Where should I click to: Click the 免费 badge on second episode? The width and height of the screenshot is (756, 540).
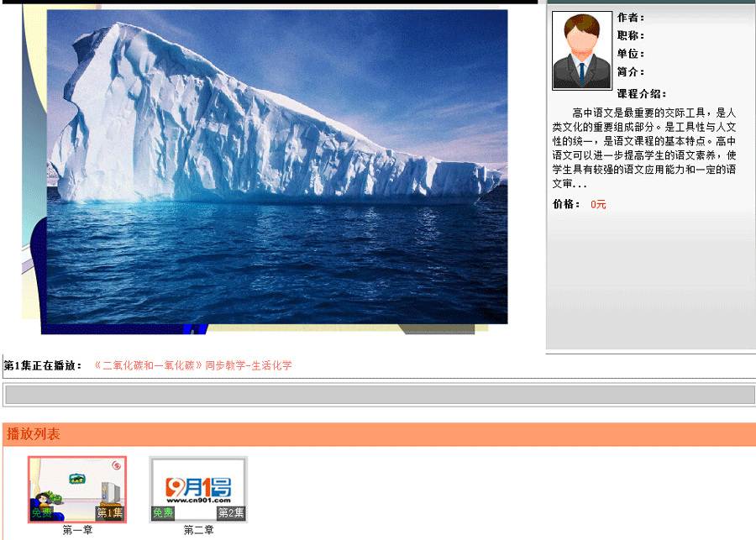163,513
